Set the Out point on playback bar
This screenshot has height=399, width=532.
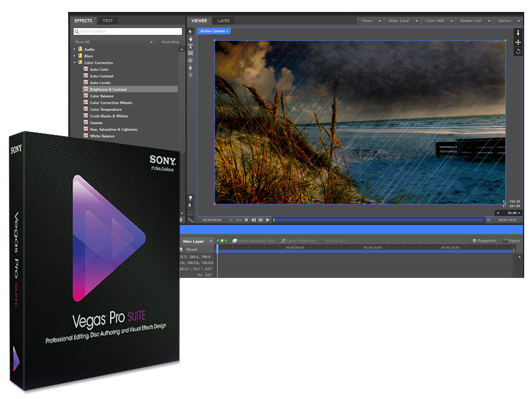(x=238, y=220)
